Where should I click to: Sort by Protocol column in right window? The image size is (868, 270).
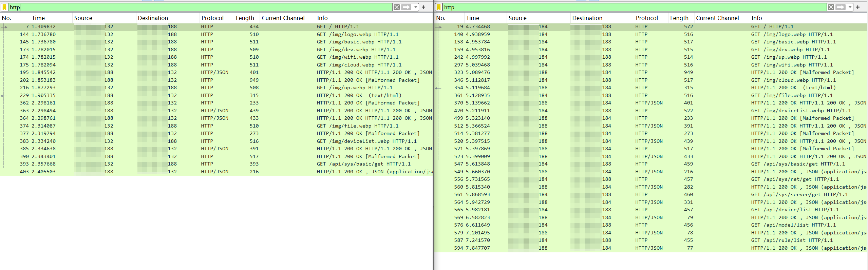coord(646,18)
